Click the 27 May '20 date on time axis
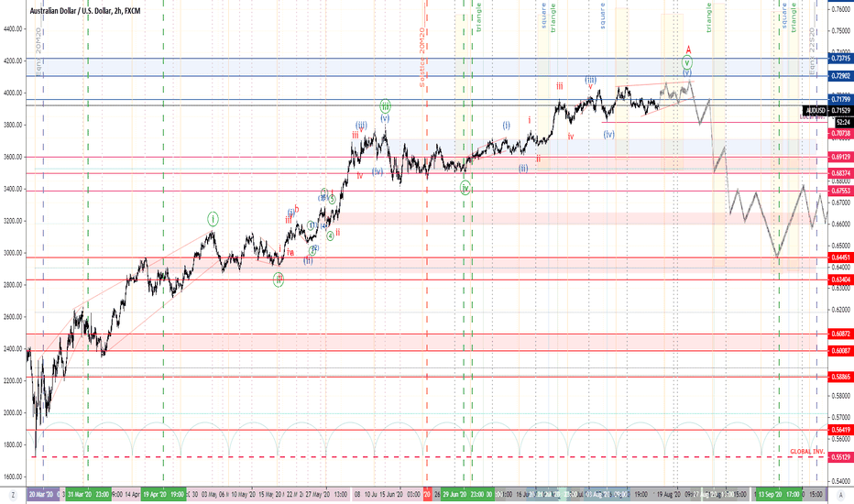 [318, 495]
